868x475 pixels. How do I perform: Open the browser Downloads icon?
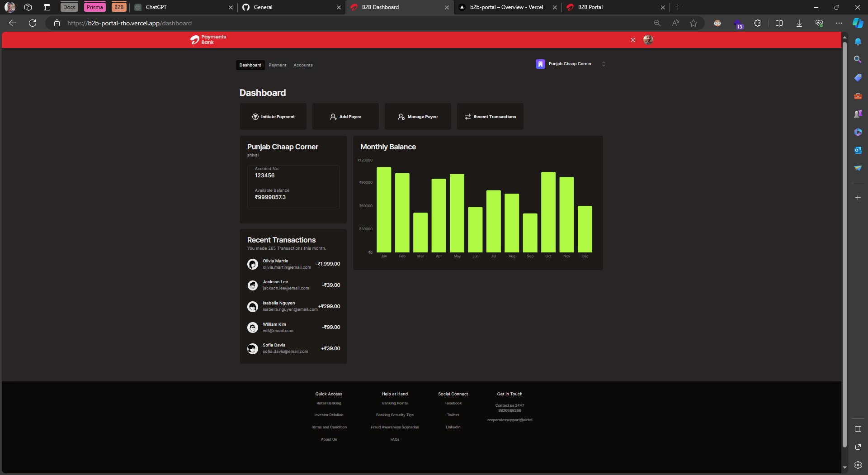(x=799, y=23)
